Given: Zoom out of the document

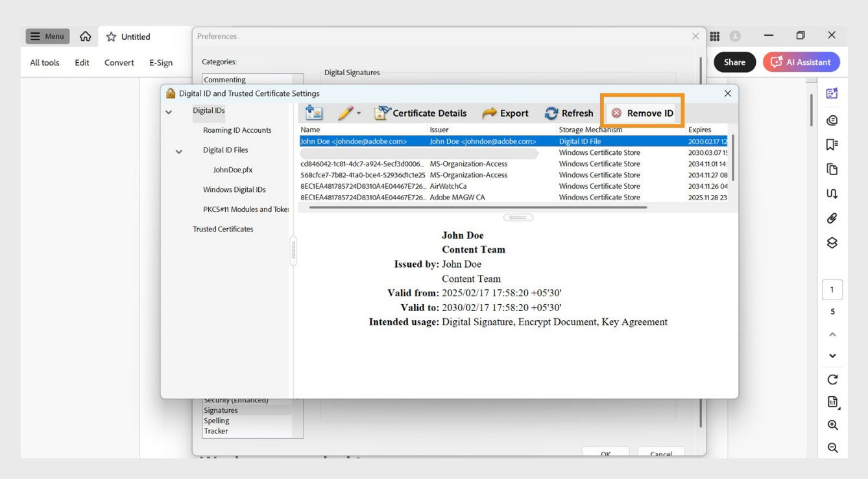Looking at the screenshot, I should (x=833, y=447).
